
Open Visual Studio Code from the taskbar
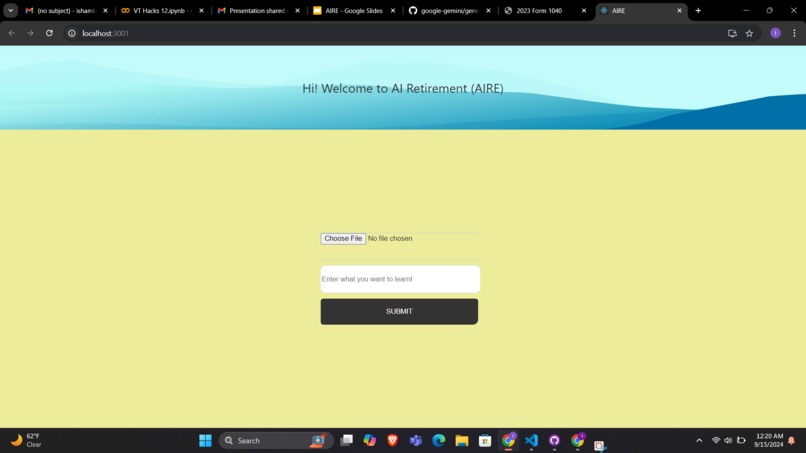pyautogui.click(x=532, y=441)
